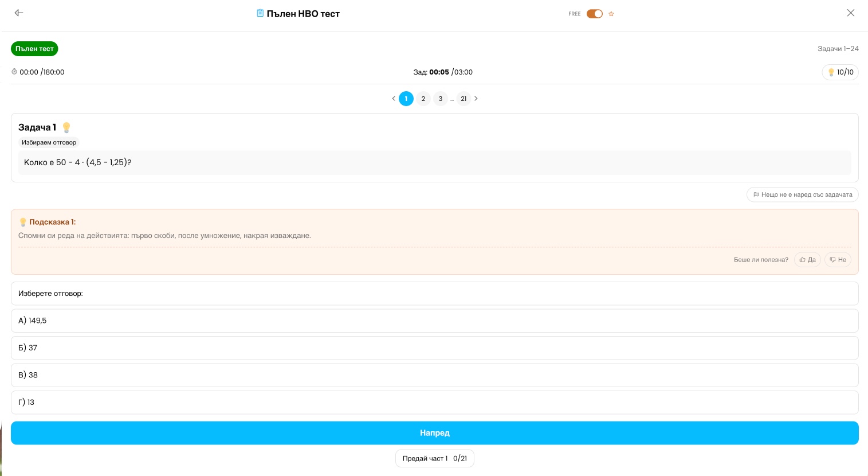Report problem via Нещо не е наред button
Screen dimensions: 868x476
pos(802,195)
